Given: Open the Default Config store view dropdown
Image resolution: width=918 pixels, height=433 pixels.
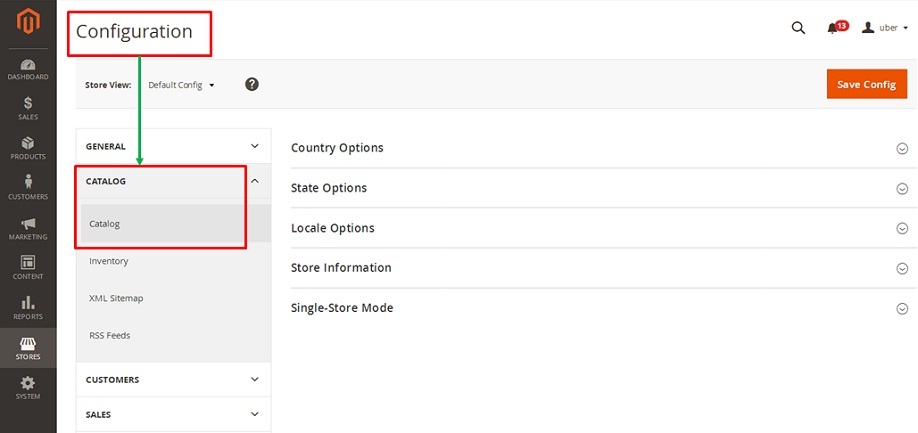Looking at the screenshot, I should click(181, 85).
